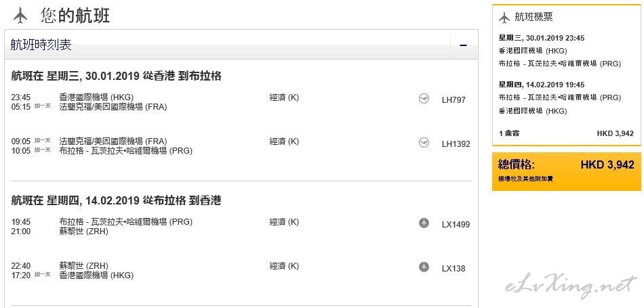Click the Swiss airline icon next to LX1499
The image size is (644, 308).
(424, 223)
